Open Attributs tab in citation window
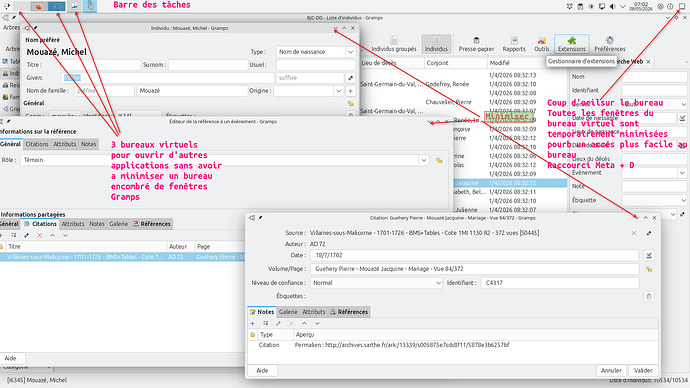The height and width of the screenshot is (388, 690). (x=313, y=312)
